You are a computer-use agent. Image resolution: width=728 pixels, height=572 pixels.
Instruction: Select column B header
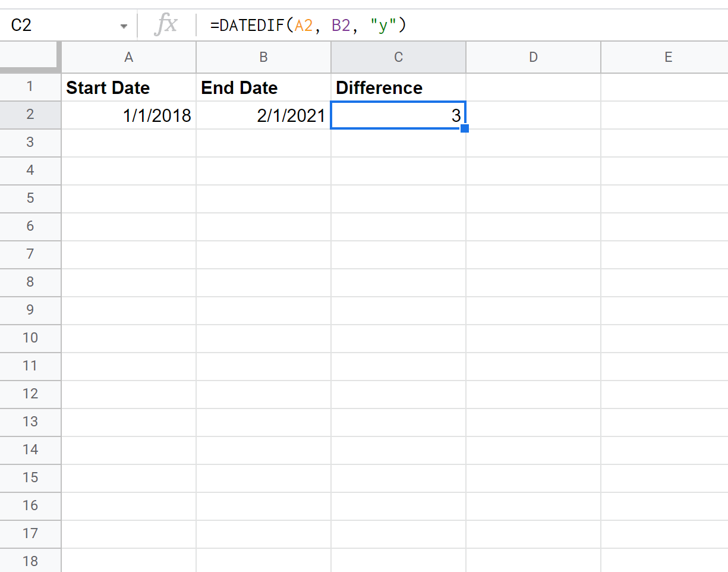[263, 57]
